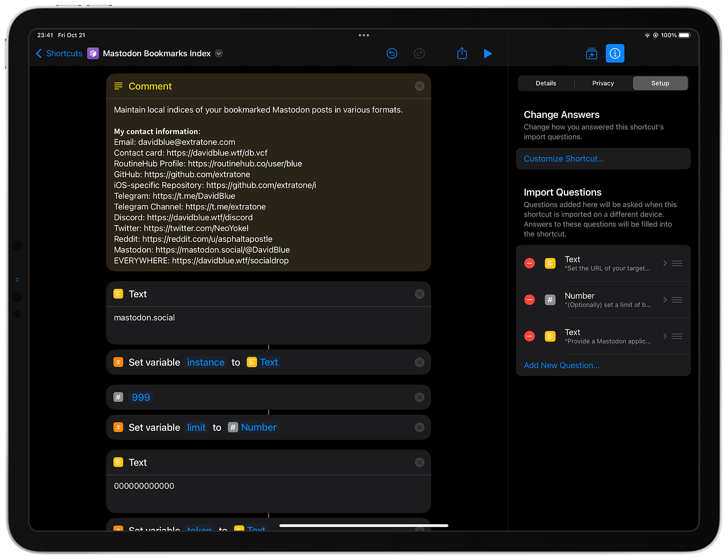Select the Setup tab
The height and width of the screenshot is (560, 728).
click(660, 83)
